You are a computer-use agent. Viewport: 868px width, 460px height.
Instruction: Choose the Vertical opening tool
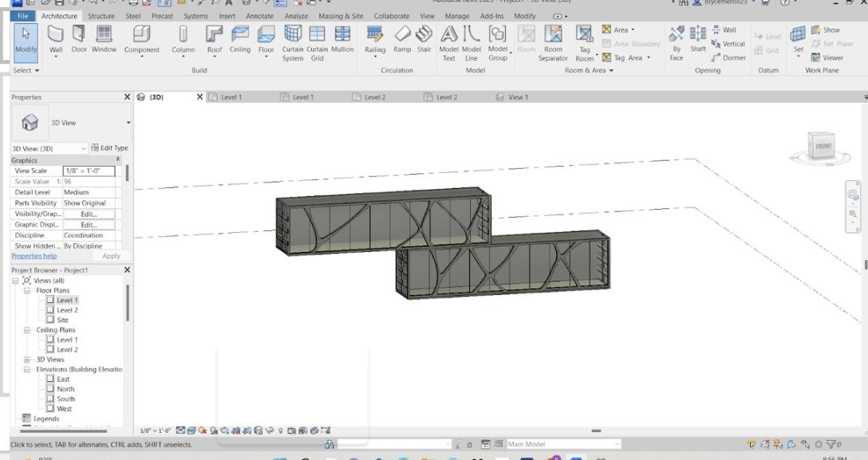728,44
